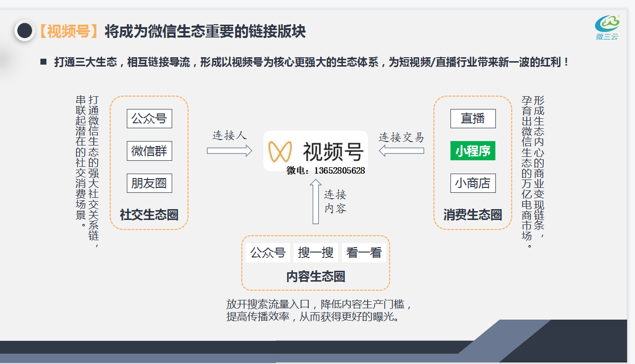Viewport: 635px width, 364px height.
Task: Click the orange 【视频号】 in the slide title
Action: coord(69,32)
